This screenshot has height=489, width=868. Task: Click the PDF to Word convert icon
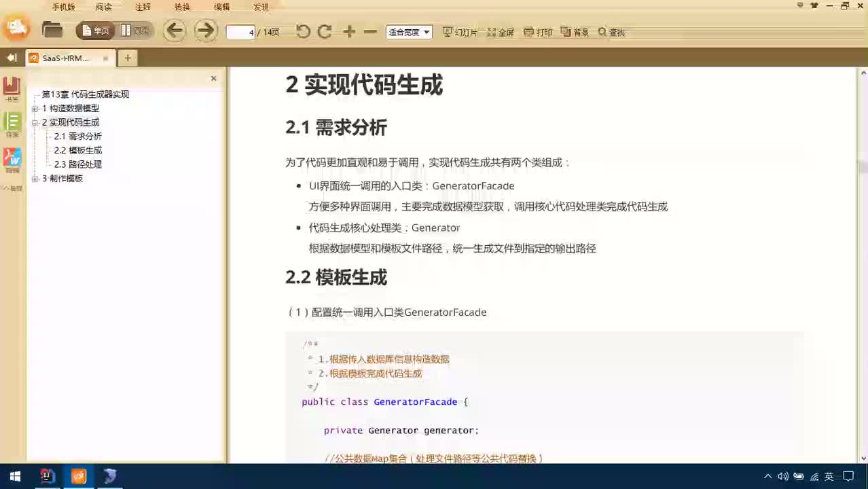coord(12,160)
